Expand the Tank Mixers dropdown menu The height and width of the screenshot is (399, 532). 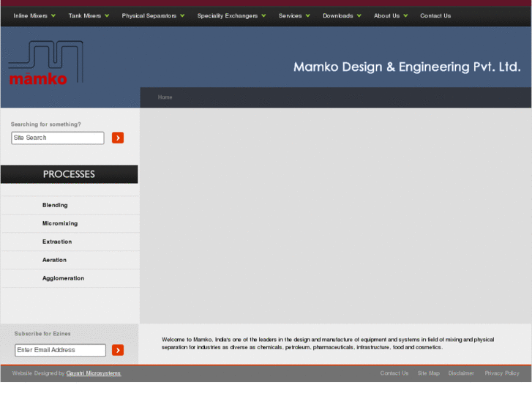[x=89, y=15]
